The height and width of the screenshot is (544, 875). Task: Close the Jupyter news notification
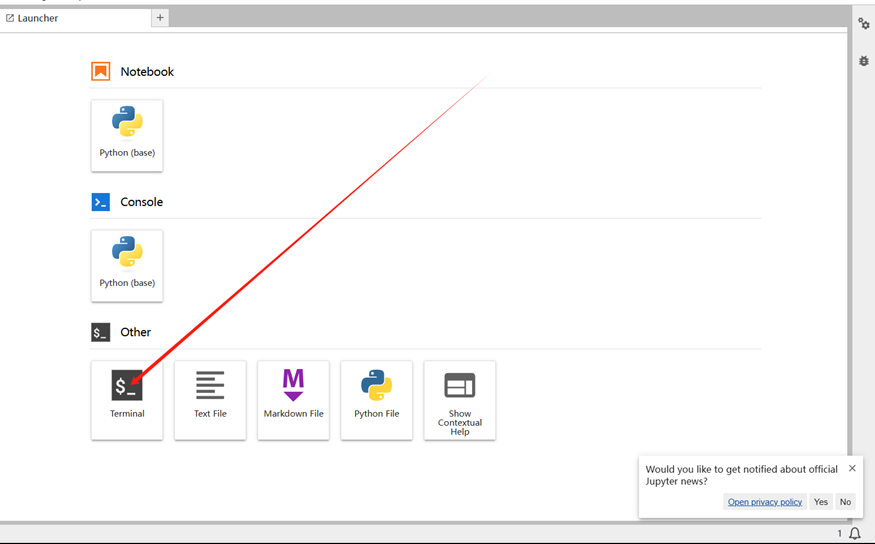pos(852,468)
